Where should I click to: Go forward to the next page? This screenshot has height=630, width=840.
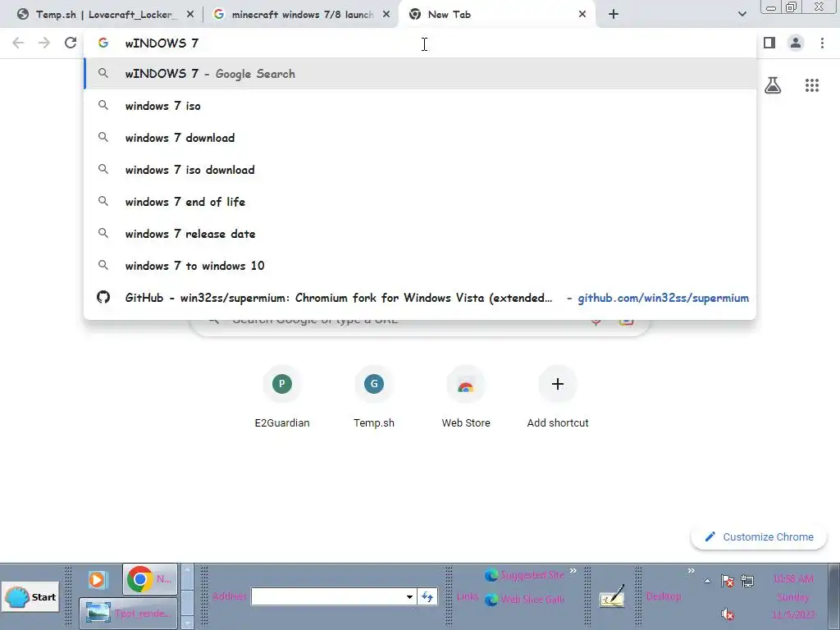click(x=44, y=43)
